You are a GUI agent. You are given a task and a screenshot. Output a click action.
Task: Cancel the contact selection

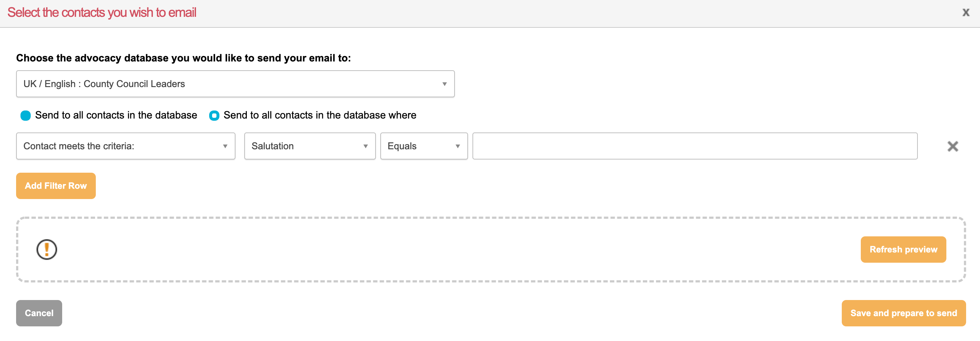coord(39,313)
